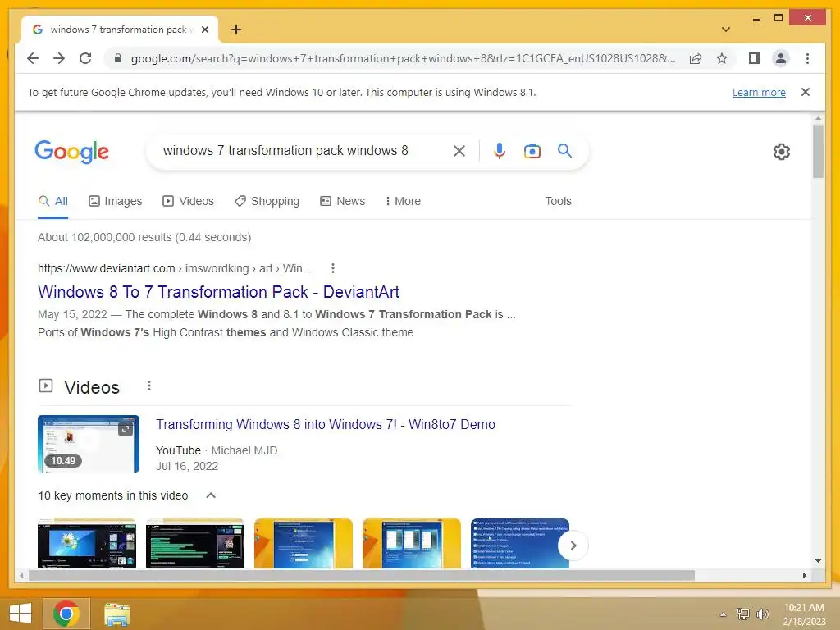Go back using the browser back arrow
Screen dimensions: 840x630
pos(33,58)
